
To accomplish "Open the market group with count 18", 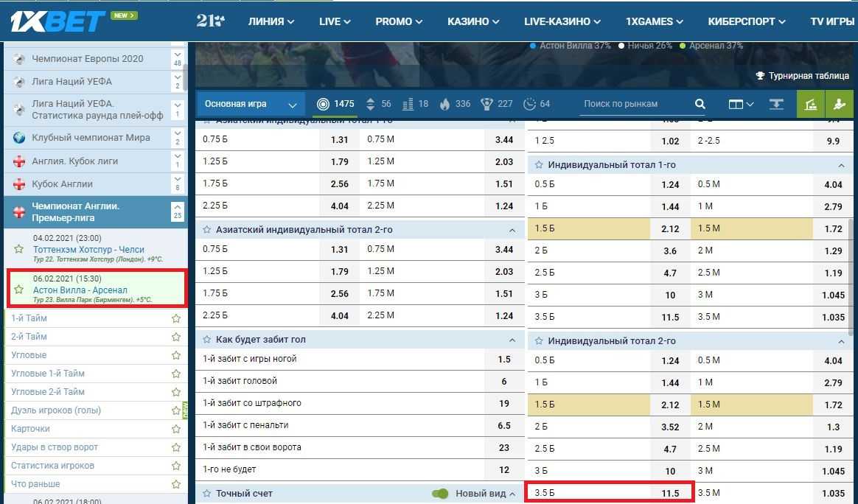I will [x=415, y=104].
